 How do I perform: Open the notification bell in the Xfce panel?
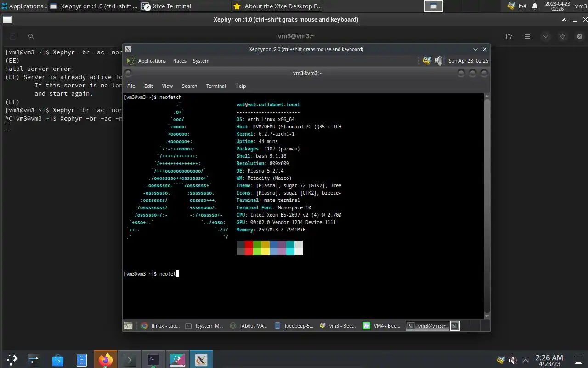535,6
